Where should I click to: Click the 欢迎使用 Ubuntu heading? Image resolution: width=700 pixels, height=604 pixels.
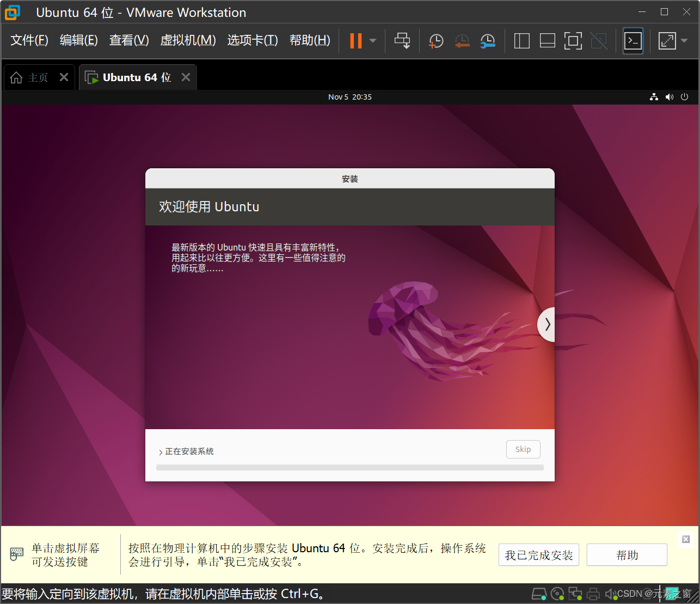209,207
